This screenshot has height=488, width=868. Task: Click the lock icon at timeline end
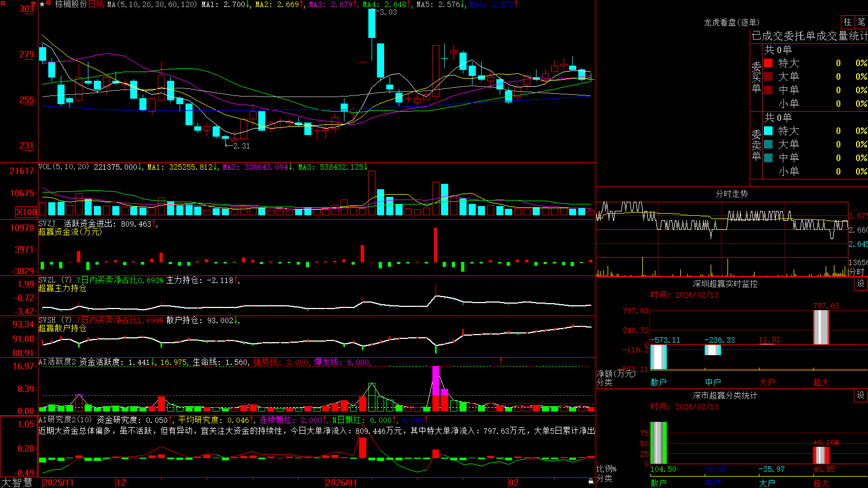click(x=591, y=481)
